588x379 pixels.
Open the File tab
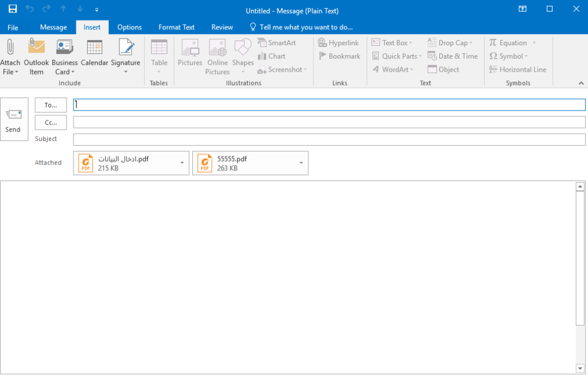pos(13,28)
